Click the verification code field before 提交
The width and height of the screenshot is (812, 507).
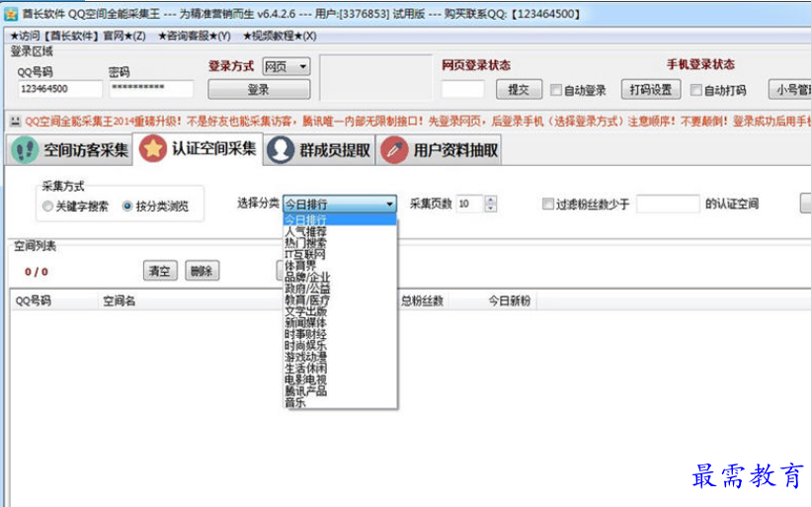(x=462, y=89)
